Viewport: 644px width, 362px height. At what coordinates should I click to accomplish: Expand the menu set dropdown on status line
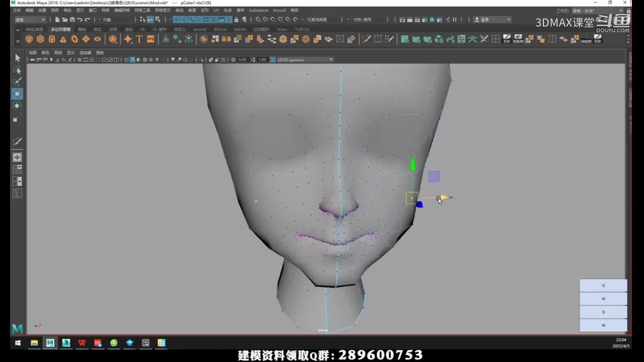coord(30,20)
